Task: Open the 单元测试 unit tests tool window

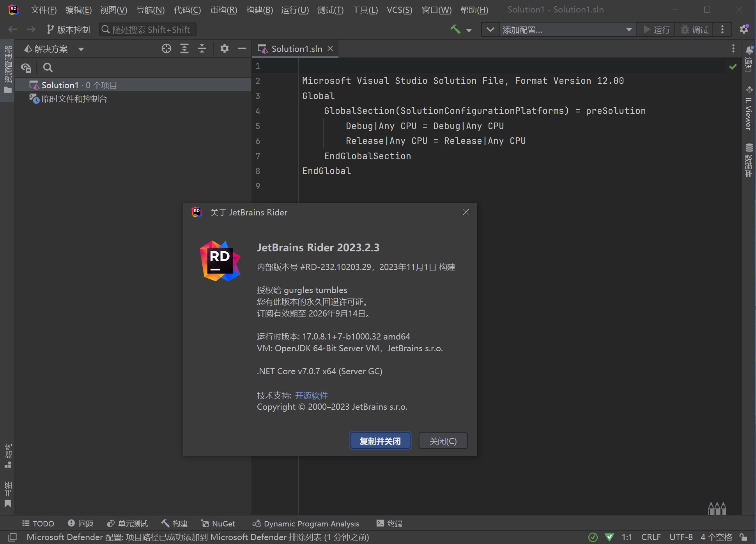Action: click(x=127, y=523)
